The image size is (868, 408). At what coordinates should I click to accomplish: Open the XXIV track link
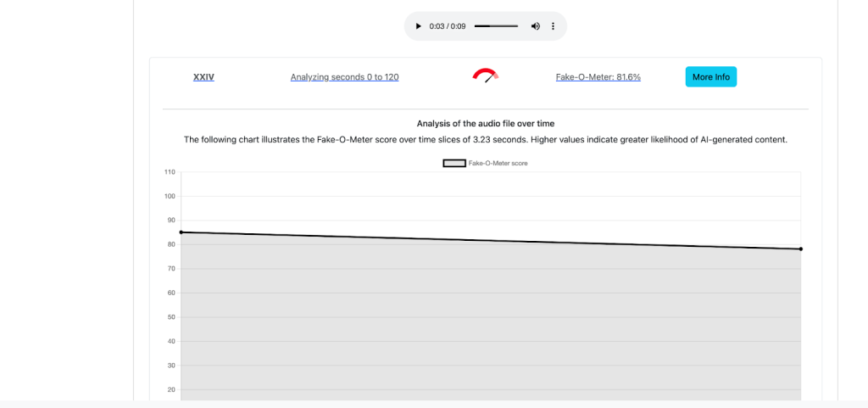[203, 77]
